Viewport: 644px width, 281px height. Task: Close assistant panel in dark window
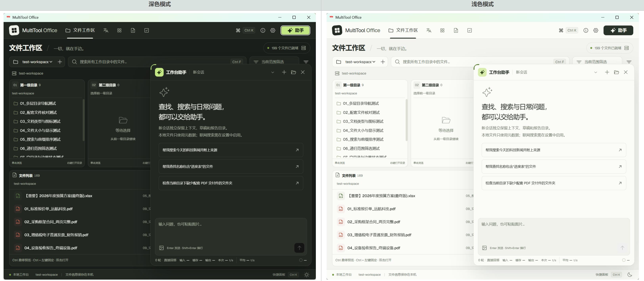tap(303, 72)
